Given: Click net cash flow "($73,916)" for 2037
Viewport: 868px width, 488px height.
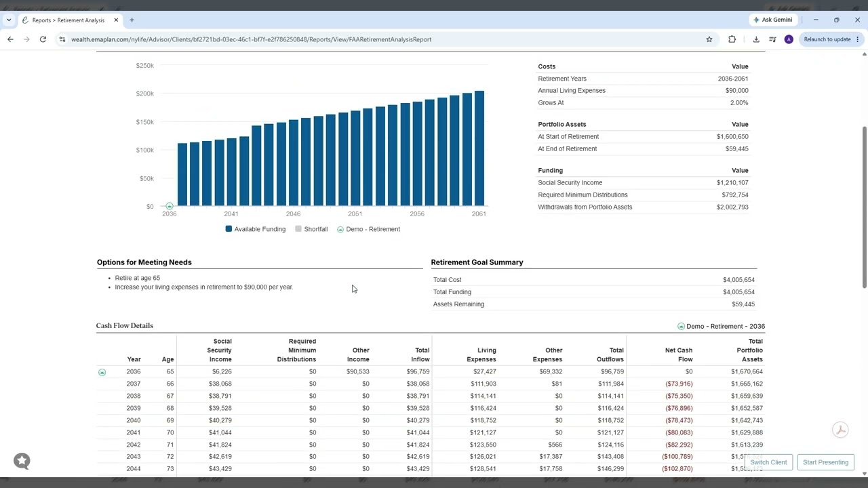Looking at the screenshot, I should [x=679, y=384].
